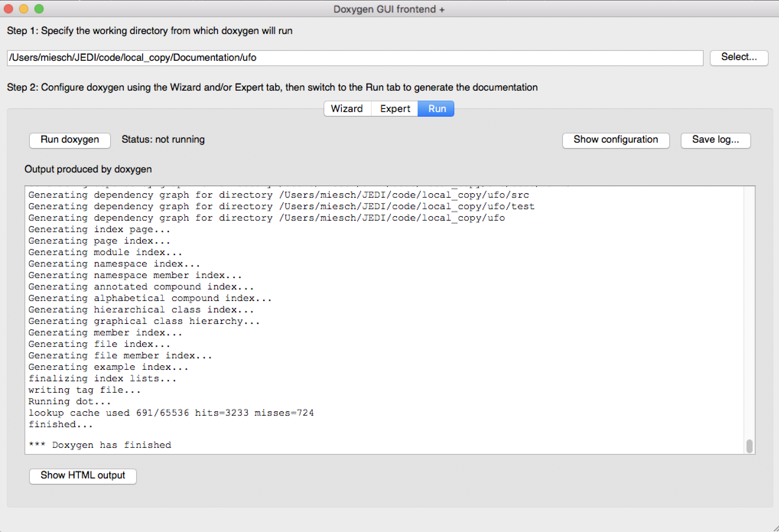779x532 pixels.
Task: Click the "Generating module index..." log line
Action: click(105, 252)
